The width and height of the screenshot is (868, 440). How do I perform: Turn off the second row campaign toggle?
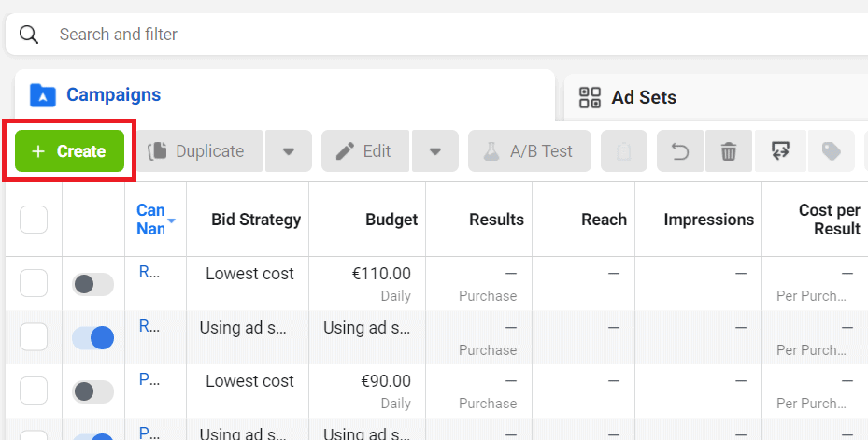click(x=93, y=338)
